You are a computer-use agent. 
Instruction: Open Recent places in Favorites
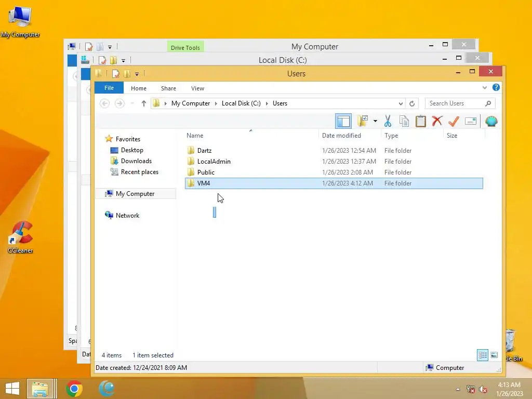pos(139,171)
